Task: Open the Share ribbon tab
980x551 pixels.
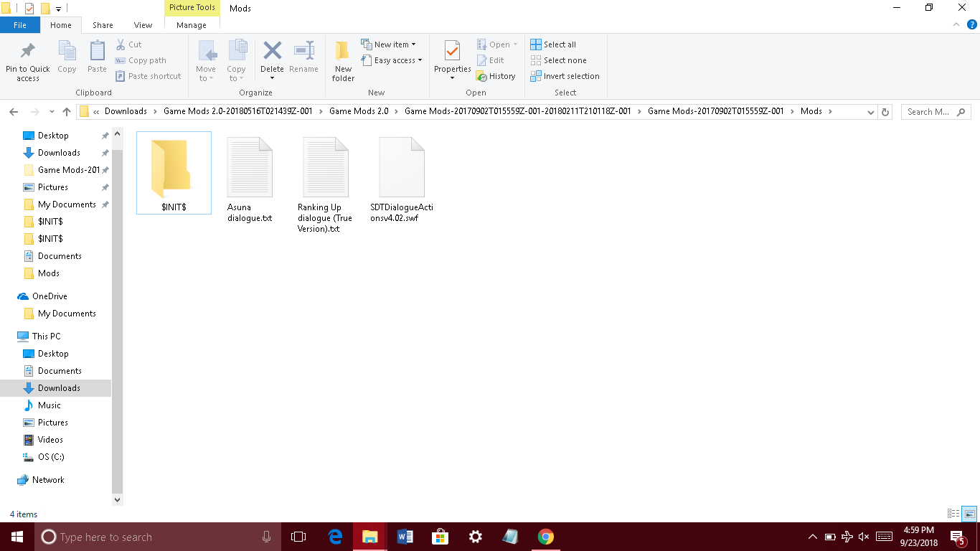Action: coord(103,25)
